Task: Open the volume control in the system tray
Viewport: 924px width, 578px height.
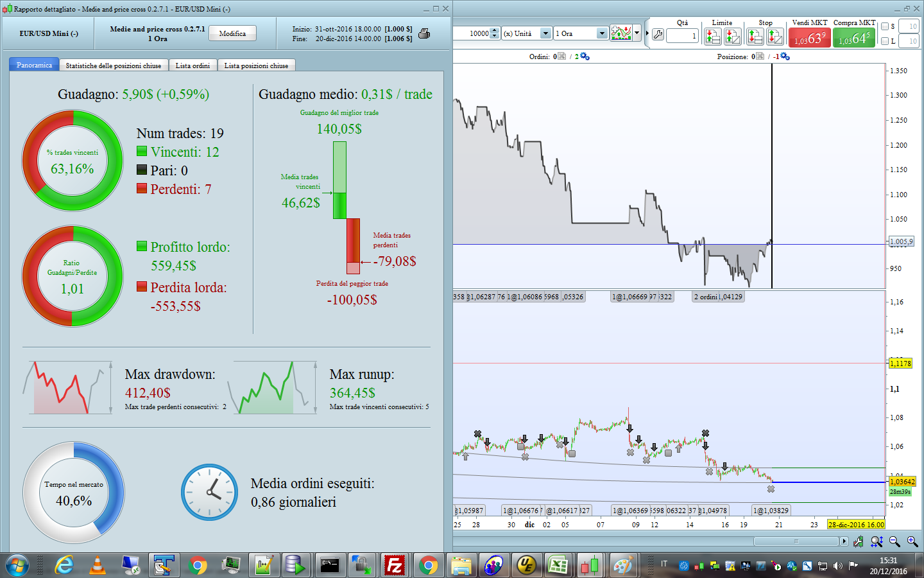Action: [837, 566]
